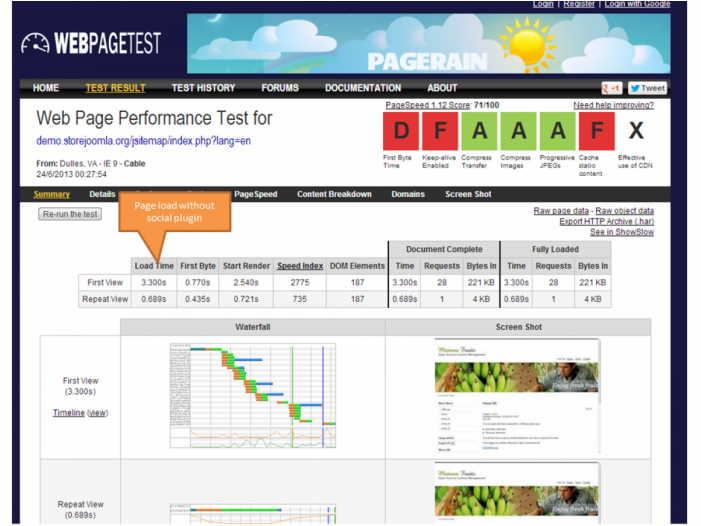701x526 pixels.
Task: Open the Test History menu item
Action: click(x=203, y=88)
